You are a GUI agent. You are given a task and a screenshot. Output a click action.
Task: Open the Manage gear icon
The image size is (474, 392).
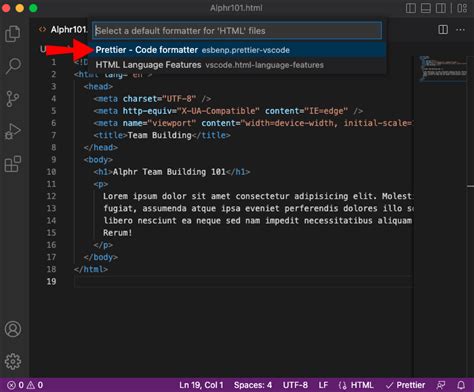tap(13, 361)
